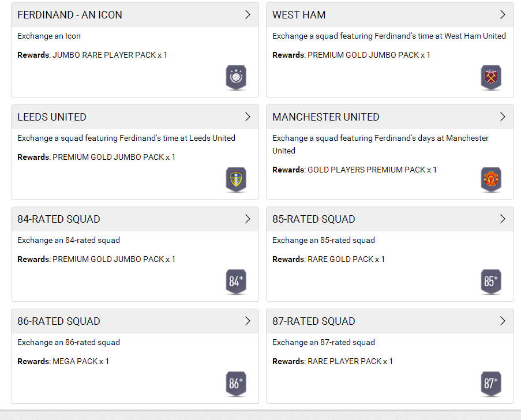Viewport: 521px width, 420px height.
Task: Select the 85-Rated Squad header
Action: point(314,219)
